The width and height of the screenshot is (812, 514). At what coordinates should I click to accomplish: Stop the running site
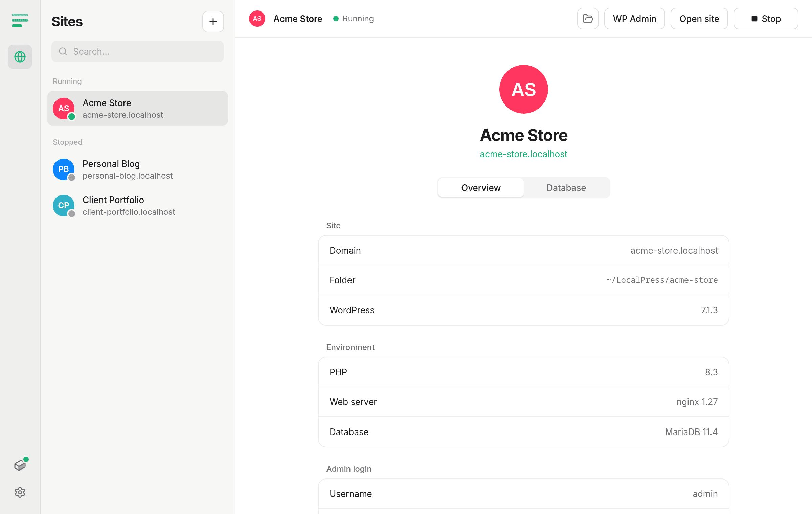pyautogui.click(x=766, y=19)
